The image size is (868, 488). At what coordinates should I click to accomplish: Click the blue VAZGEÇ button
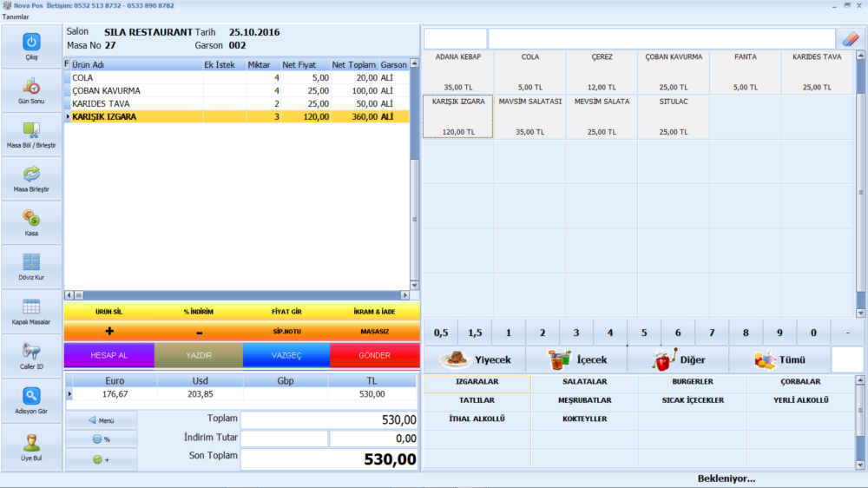[x=286, y=355]
